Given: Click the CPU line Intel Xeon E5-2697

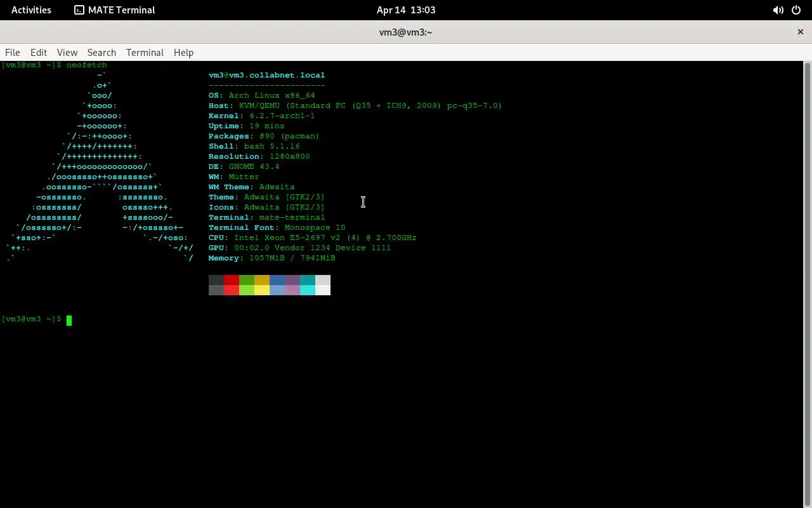Looking at the screenshot, I should pyautogui.click(x=313, y=237).
